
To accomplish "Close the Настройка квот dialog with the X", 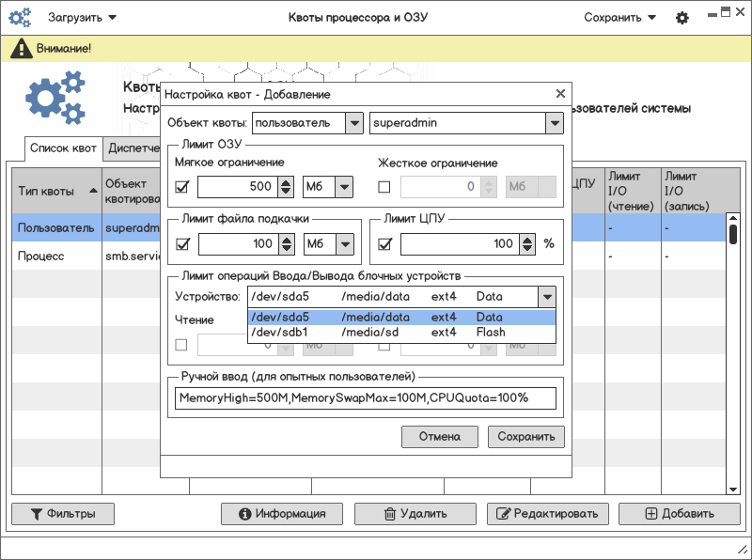I will 560,94.
